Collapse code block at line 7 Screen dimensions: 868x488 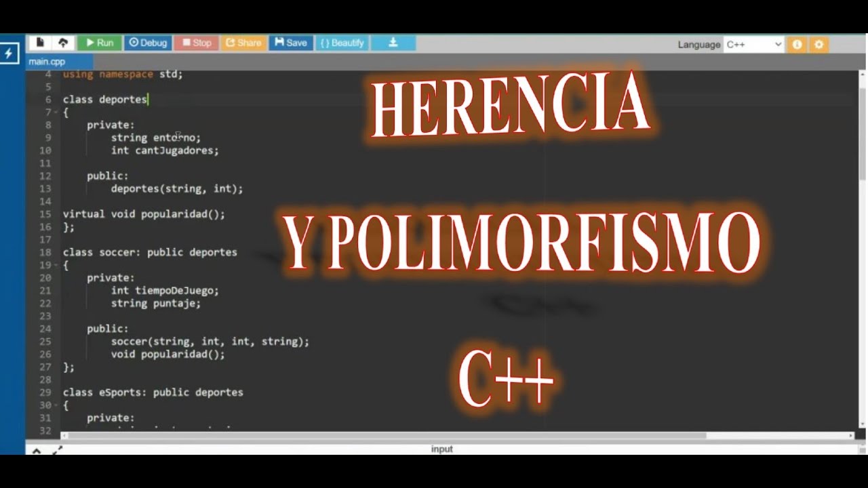(x=56, y=113)
